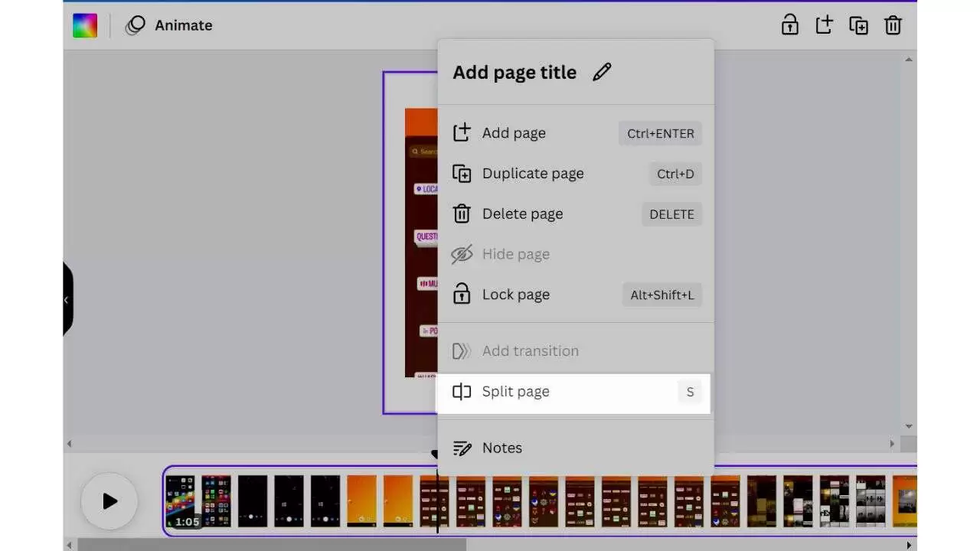Select the last timeline thumbnail at right edge
The height and width of the screenshot is (551, 980).
point(905,501)
